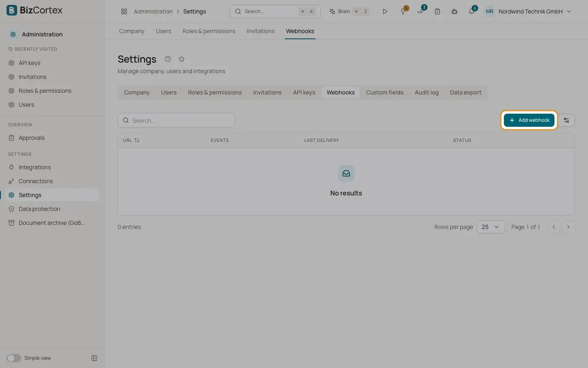Focus the webhook search field above the table
This screenshot has height=368, width=588.
click(176, 120)
